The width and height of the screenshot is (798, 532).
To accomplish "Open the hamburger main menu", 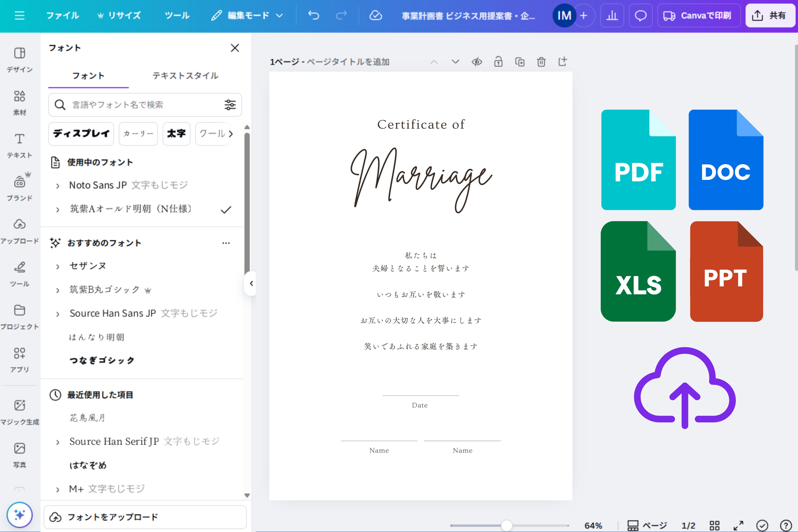I will coord(20,16).
